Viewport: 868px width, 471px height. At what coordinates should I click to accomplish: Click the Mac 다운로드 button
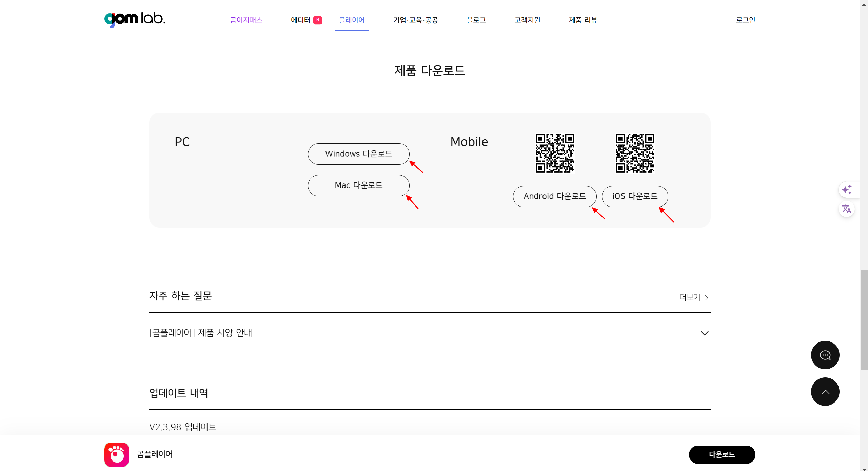(x=358, y=185)
